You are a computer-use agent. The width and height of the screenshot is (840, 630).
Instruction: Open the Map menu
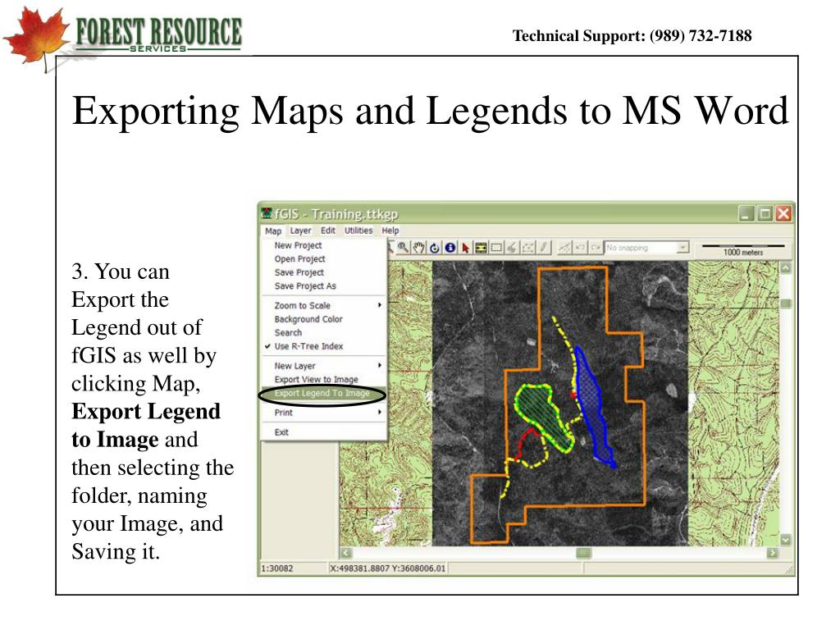[x=272, y=231]
